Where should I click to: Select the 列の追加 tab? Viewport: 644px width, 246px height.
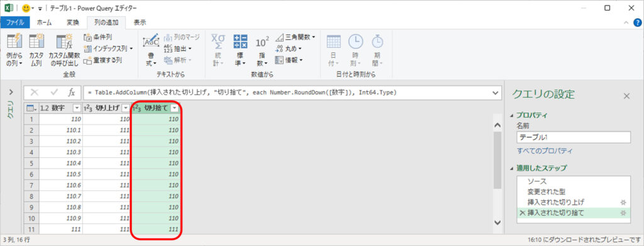[x=106, y=23]
